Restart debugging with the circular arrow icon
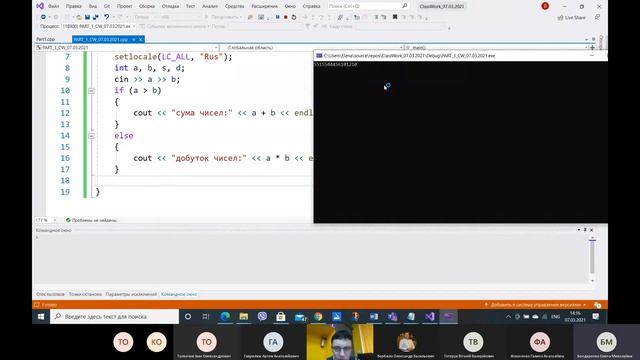The width and height of the screenshot is (640, 360). point(294,17)
